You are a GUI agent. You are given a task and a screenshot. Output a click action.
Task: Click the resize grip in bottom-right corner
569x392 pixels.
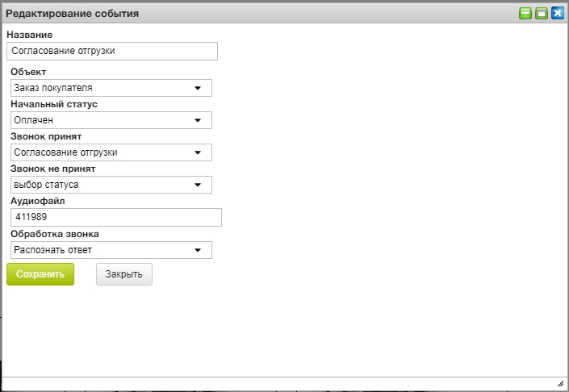tap(560, 384)
